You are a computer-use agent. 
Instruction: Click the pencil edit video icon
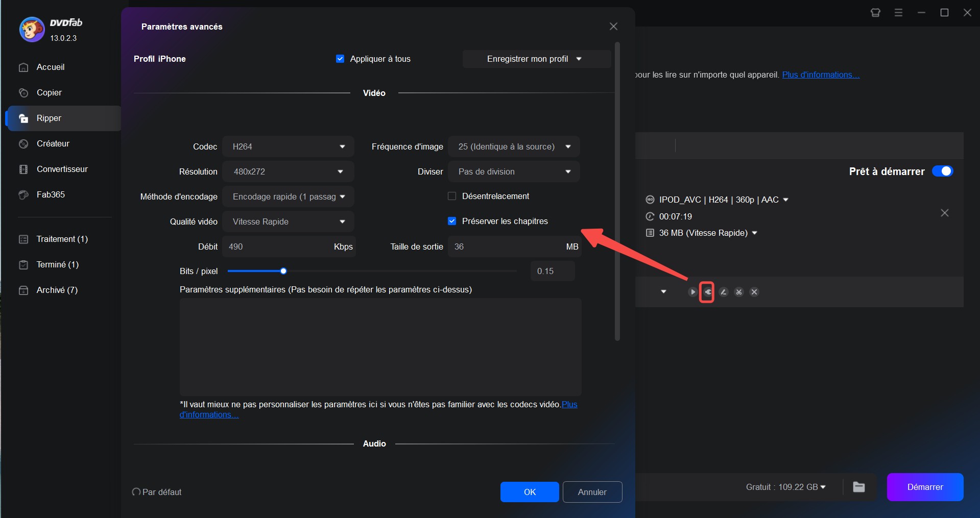coord(723,292)
